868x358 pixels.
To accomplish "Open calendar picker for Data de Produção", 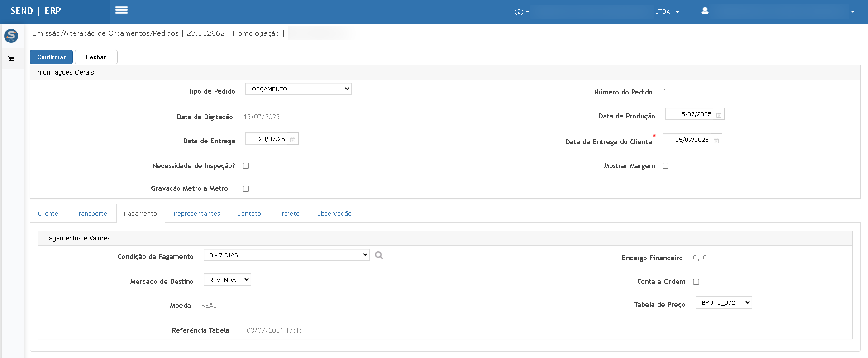I will (x=719, y=114).
